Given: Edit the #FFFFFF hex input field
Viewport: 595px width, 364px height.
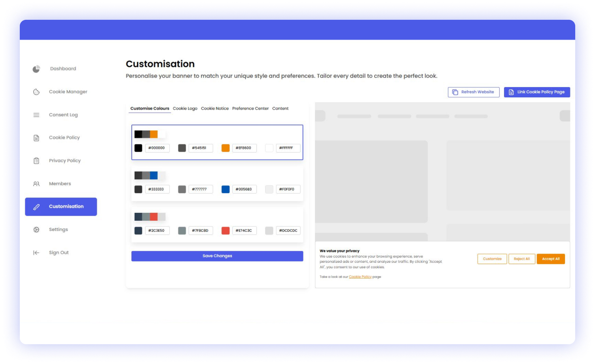Looking at the screenshot, I should [x=288, y=148].
